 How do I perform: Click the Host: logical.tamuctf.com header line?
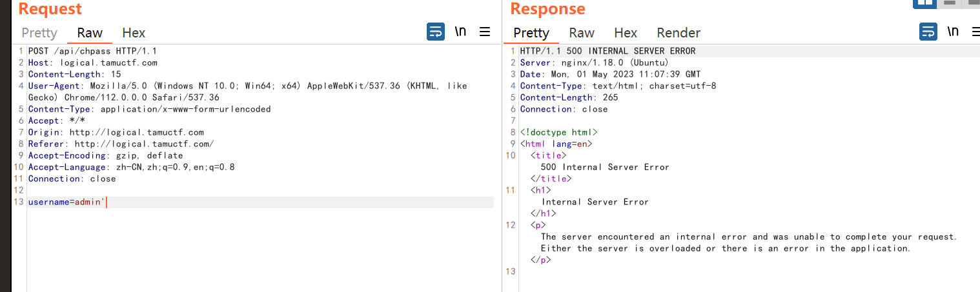(92, 63)
